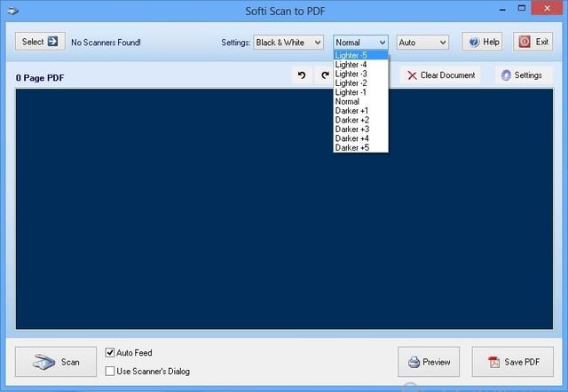Choose Darker +2 from the brightness list

[x=360, y=120]
